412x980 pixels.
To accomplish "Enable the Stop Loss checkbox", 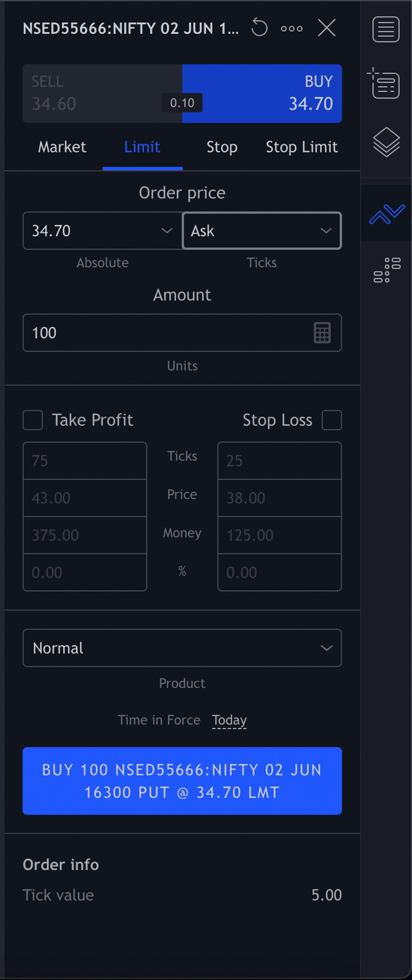I will click(x=332, y=420).
